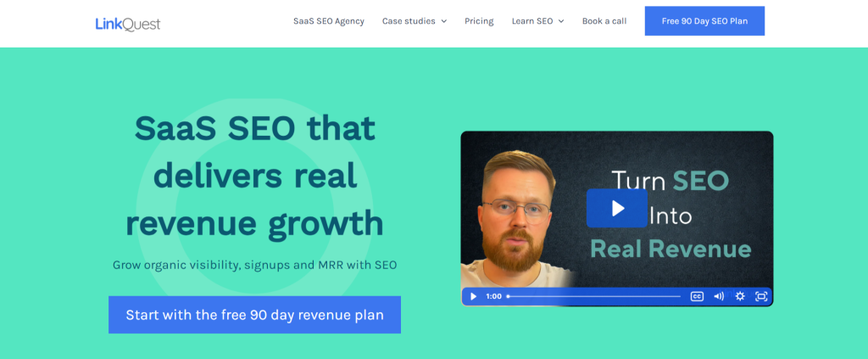Go to the Pricing page
Viewport: 868px width, 359px height.
point(479,21)
